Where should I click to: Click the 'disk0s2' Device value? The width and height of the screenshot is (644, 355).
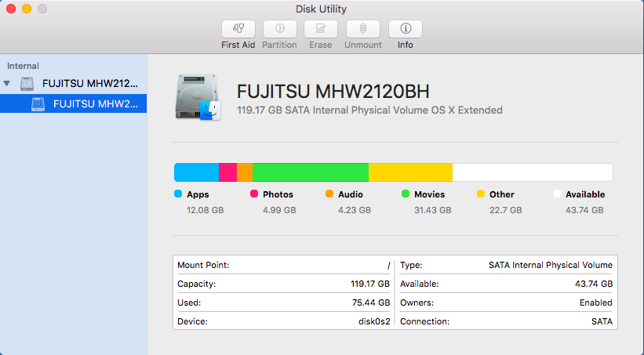(x=374, y=321)
